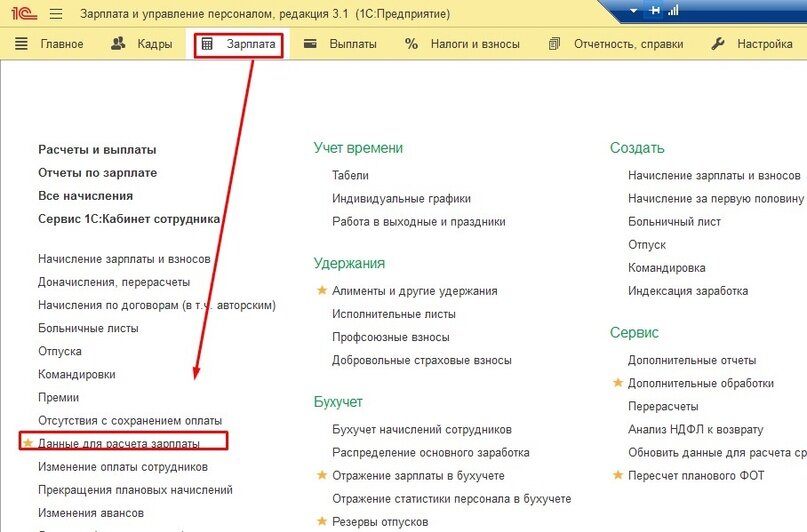Viewport: 807px width, 532px height.
Task: Open Резервы отпусков
Action: point(380,522)
